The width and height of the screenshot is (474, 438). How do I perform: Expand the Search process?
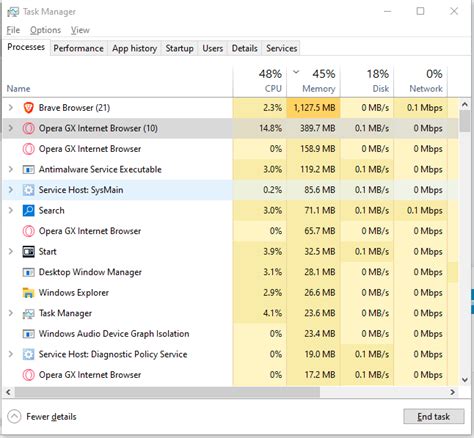11,210
